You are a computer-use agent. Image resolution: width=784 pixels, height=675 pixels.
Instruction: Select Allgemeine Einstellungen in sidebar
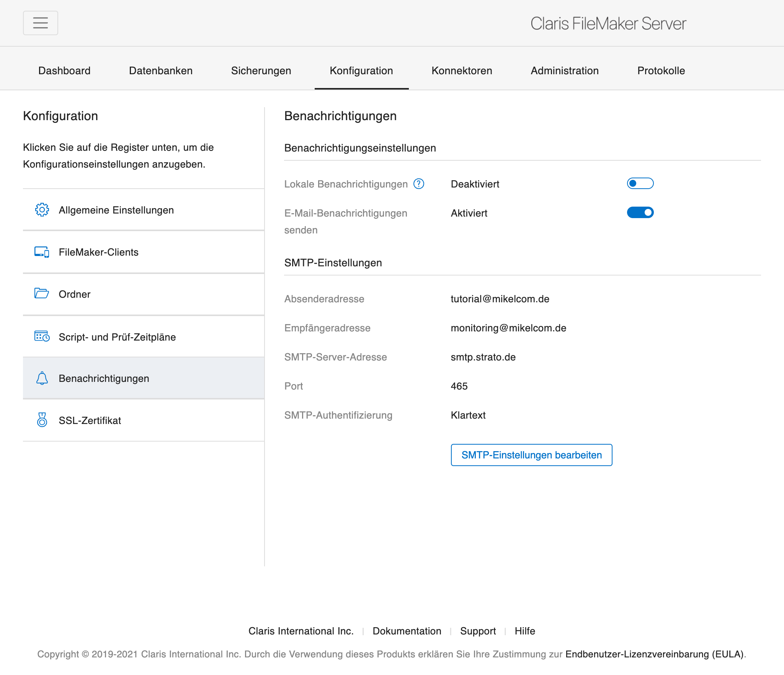click(x=144, y=210)
